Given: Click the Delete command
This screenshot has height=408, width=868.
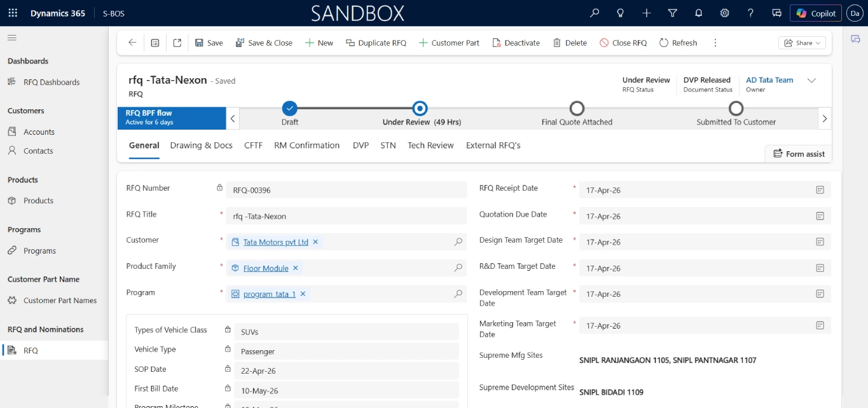Looking at the screenshot, I should [570, 43].
